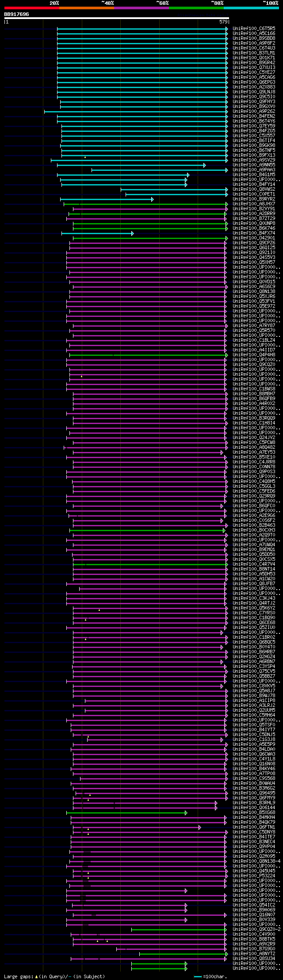Select label UniRef100_A9PAA3
Image resolution: width=283 pixels, height=980 pixels.
[254, 170]
